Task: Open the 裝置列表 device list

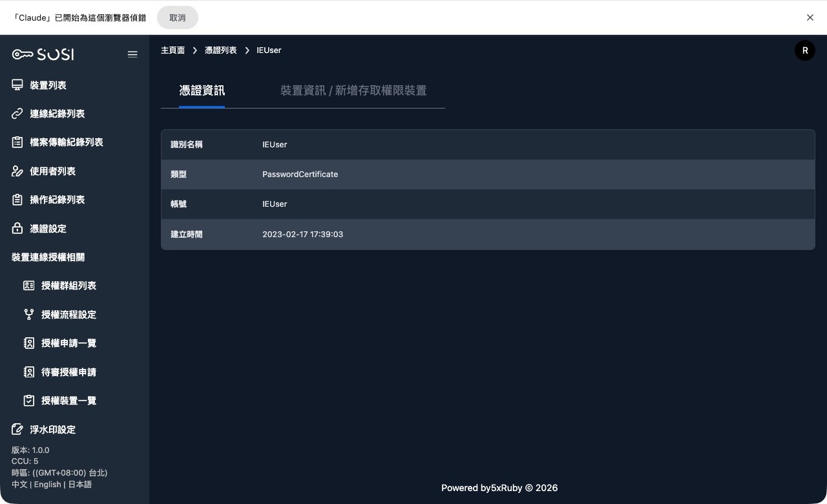Action: 48,85
